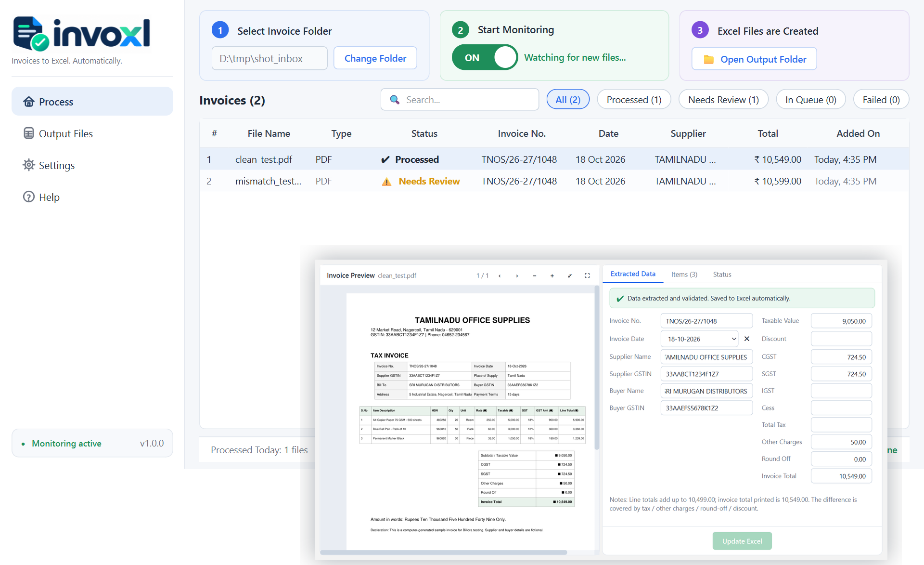This screenshot has height=565, width=924.
Task: Click the Process home icon in sidebar
Action: pos(29,102)
